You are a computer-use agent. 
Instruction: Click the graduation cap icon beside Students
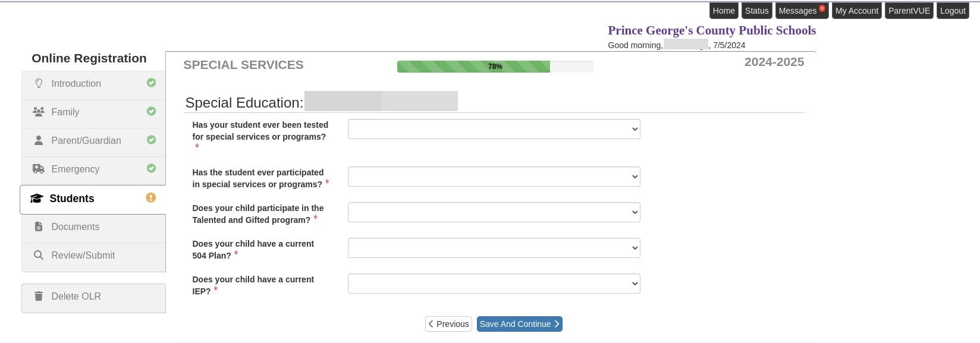[37, 198]
